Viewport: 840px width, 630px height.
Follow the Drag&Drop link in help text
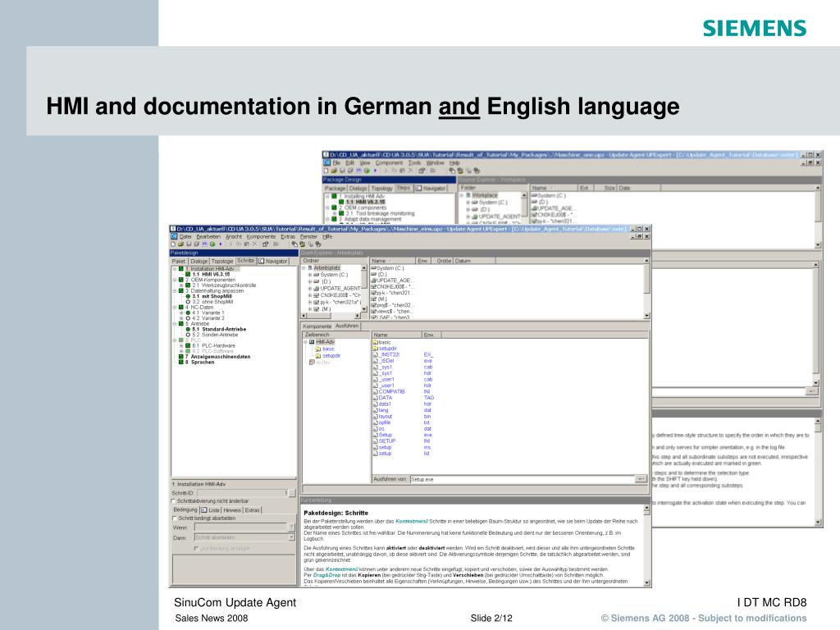(326, 575)
